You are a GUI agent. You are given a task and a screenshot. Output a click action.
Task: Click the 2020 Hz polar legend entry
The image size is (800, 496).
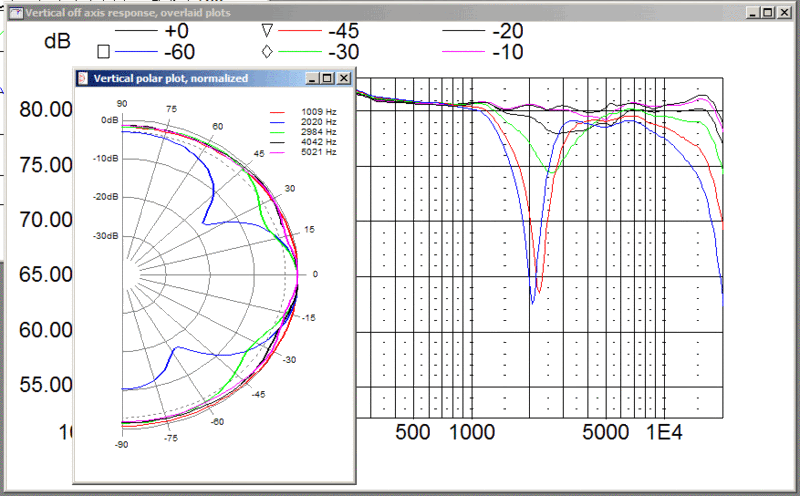[x=303, y=122]
